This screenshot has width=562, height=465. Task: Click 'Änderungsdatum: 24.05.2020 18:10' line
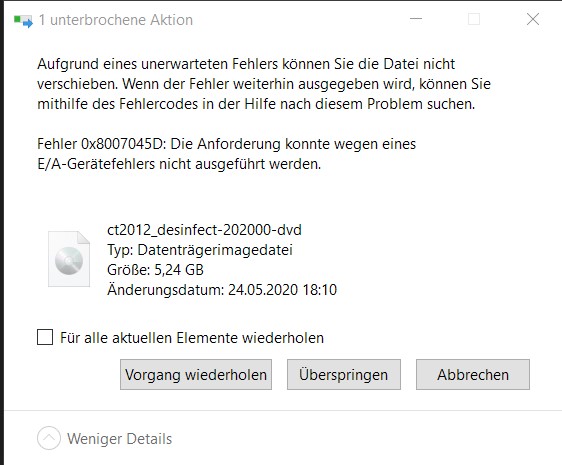pos(222,290)
